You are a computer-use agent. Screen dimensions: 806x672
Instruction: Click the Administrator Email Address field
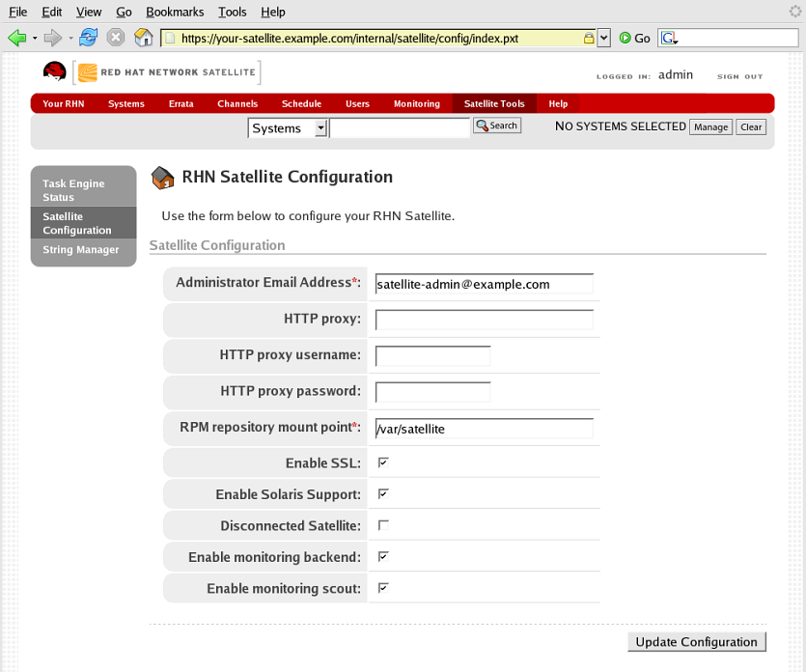[x=485, y=284]
